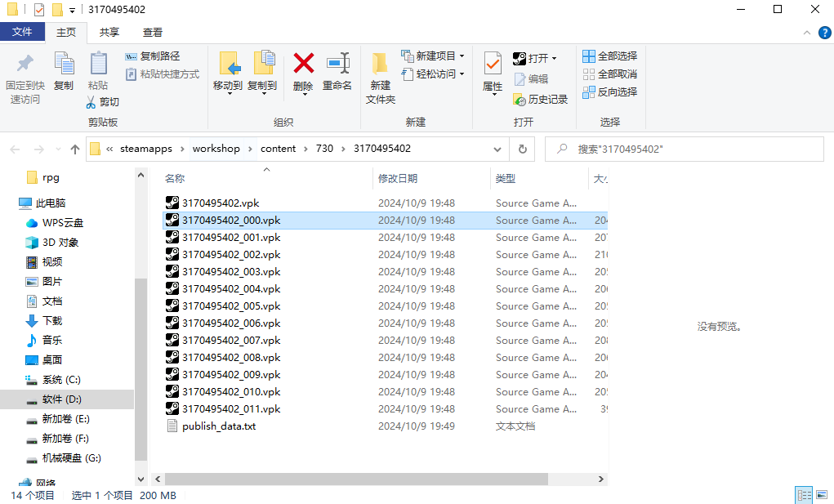Image resolution: width=834 pixels, height=504 pixels.
Task: Expand the address bar history dropdown
Action: 498,149
